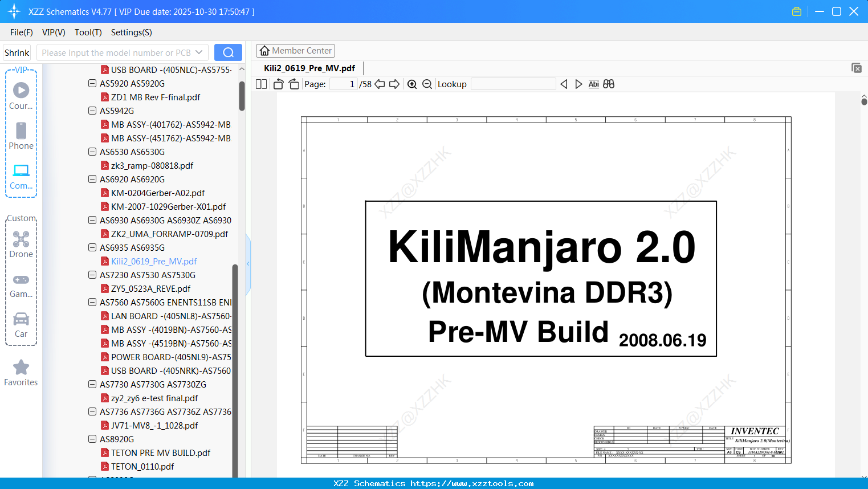Viewport: 868px width, 489px height.
Task: Open the model search dropdown arrow
Action: tap(199, 52)
